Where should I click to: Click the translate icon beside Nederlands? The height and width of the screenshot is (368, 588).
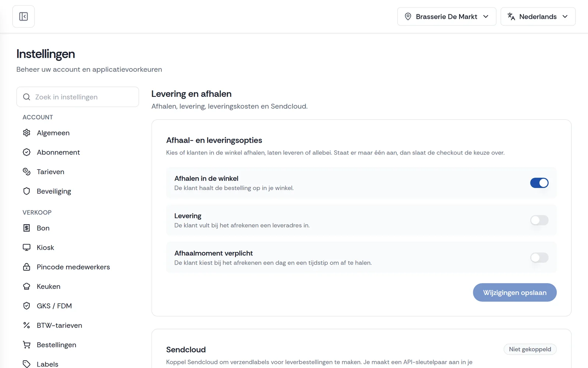pyautogui.click(x=511, y=17)
